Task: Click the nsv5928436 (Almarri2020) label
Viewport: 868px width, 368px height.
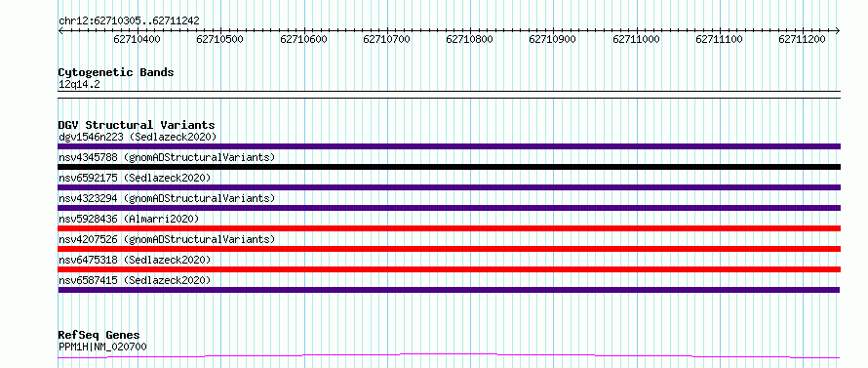Action: point(129,219)
